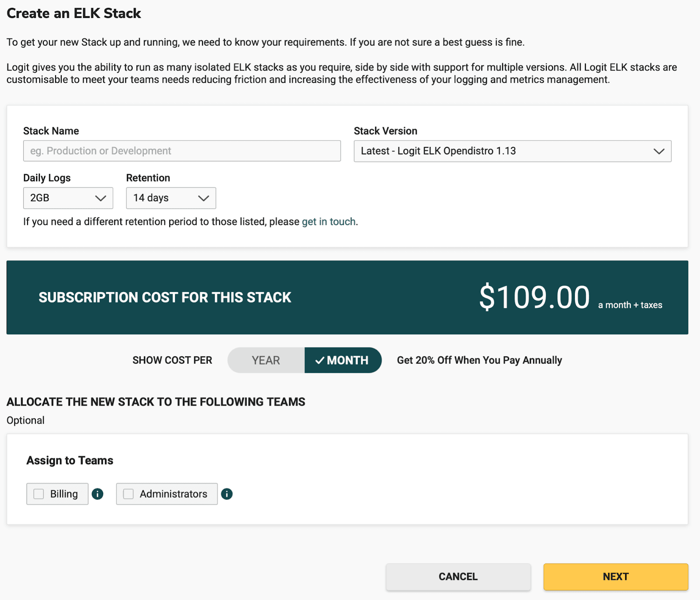Click the 'Get 20% Off' annual text
This screenshot has width=700, height=600.
pyautogui.click(x=479, y=360)
